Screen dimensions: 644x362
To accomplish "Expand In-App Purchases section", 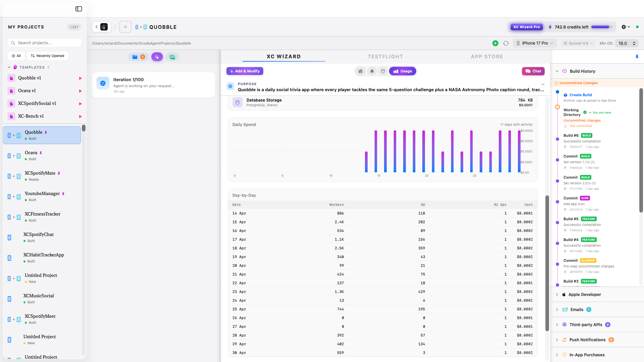I will pyautogui.click(x=557, y=355).
